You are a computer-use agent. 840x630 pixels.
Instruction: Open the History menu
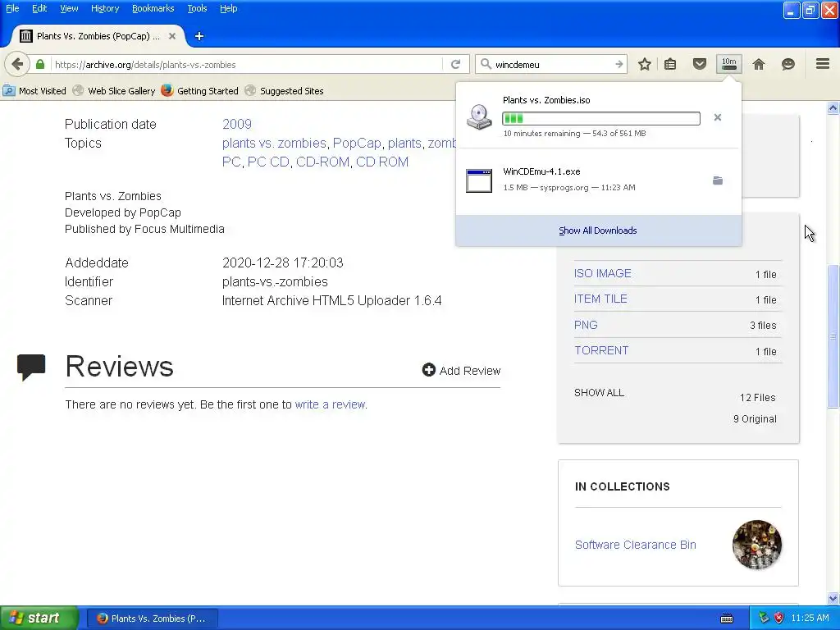pos(105,8)
